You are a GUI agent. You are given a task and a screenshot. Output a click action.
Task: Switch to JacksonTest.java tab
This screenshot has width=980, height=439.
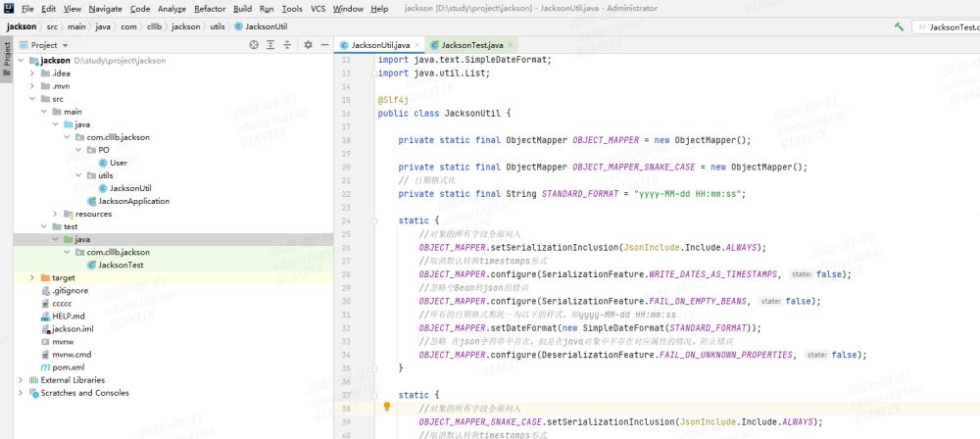point(470,45)
